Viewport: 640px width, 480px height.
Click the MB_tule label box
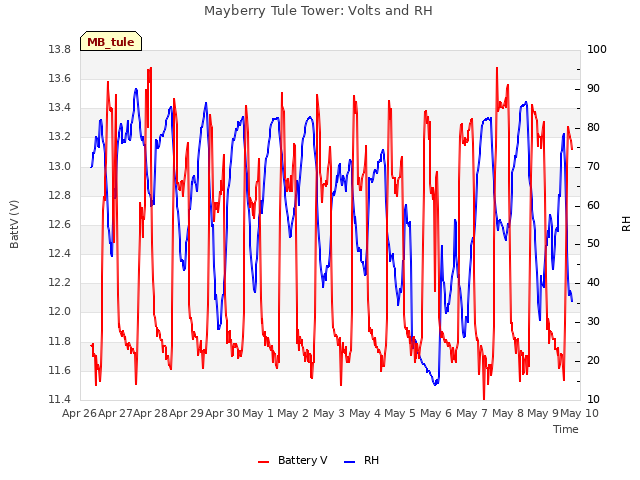[x=111, y=41]
